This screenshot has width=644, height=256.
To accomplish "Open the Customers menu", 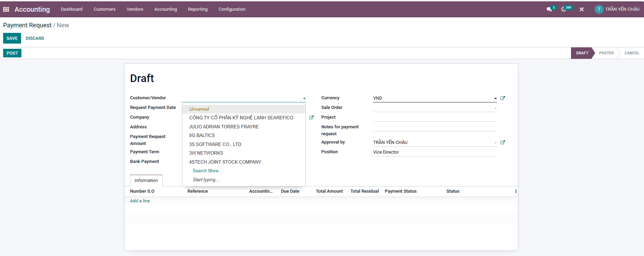I will click(104, 9).
